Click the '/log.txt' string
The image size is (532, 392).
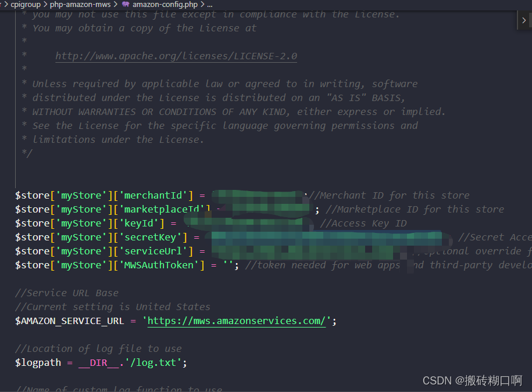153,362
